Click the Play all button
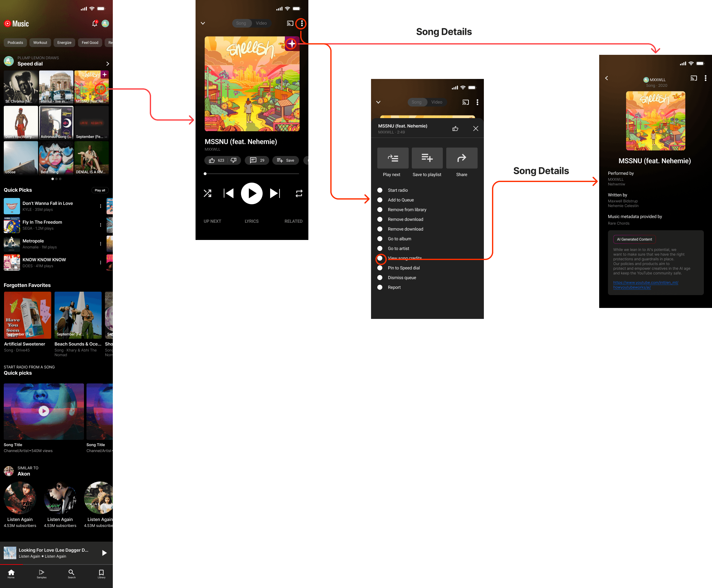The image size is (712, 588). click(100, 190)
